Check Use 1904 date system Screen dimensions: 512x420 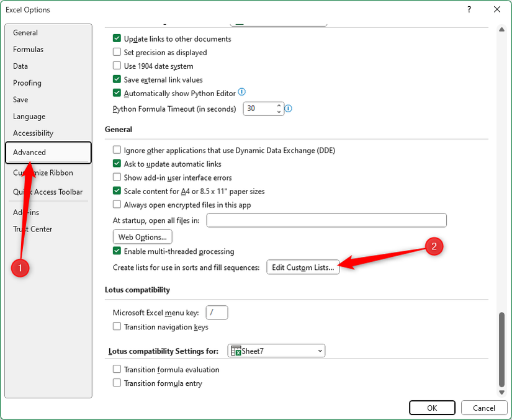tap(117, 66)
